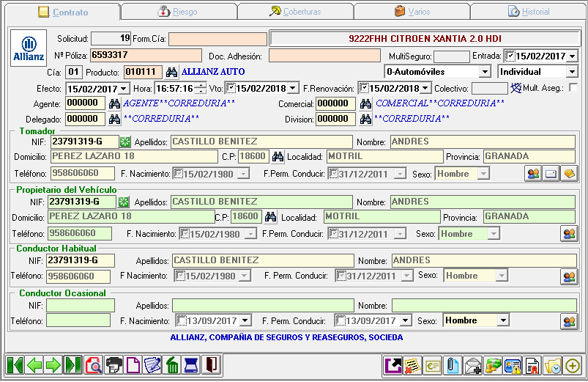588x382 pixels.
Task: Toggle Conductor Habitual F Nacimiento checkbox
Action: [180, 276]
